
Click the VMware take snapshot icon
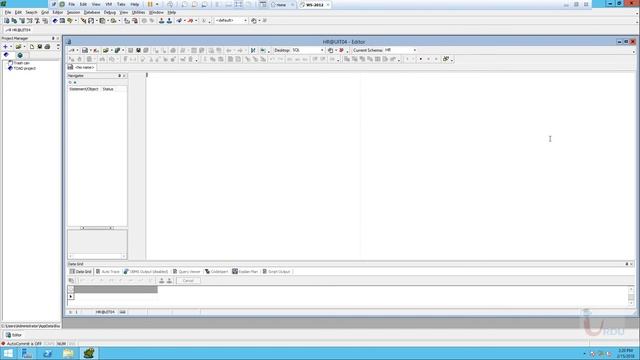tap(184, 4)
